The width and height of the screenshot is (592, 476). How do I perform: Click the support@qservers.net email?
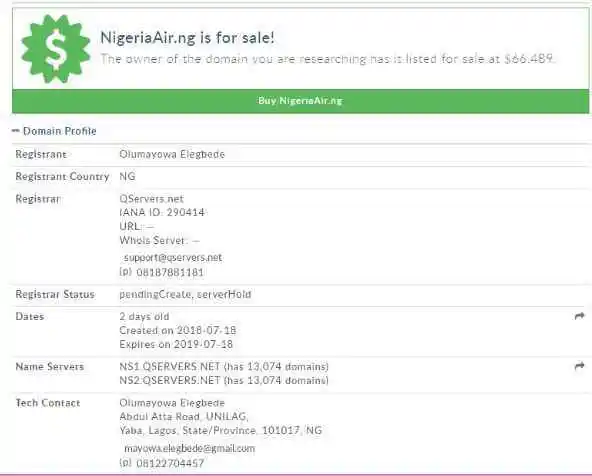(x=173, y=257)
